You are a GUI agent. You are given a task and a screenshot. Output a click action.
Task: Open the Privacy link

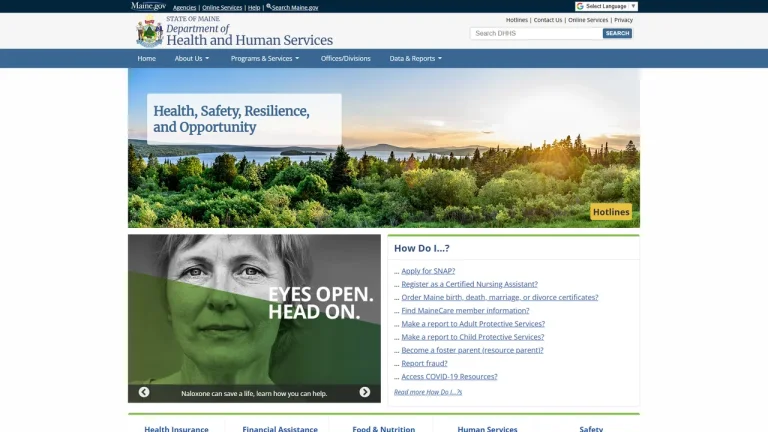pyautogui.click(x=624, y=20)
